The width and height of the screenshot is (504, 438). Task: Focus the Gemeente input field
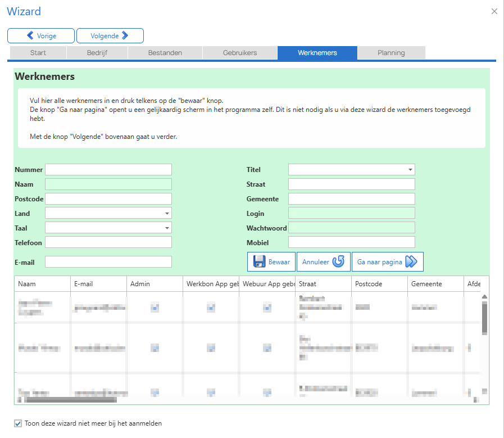pos(352,198)
